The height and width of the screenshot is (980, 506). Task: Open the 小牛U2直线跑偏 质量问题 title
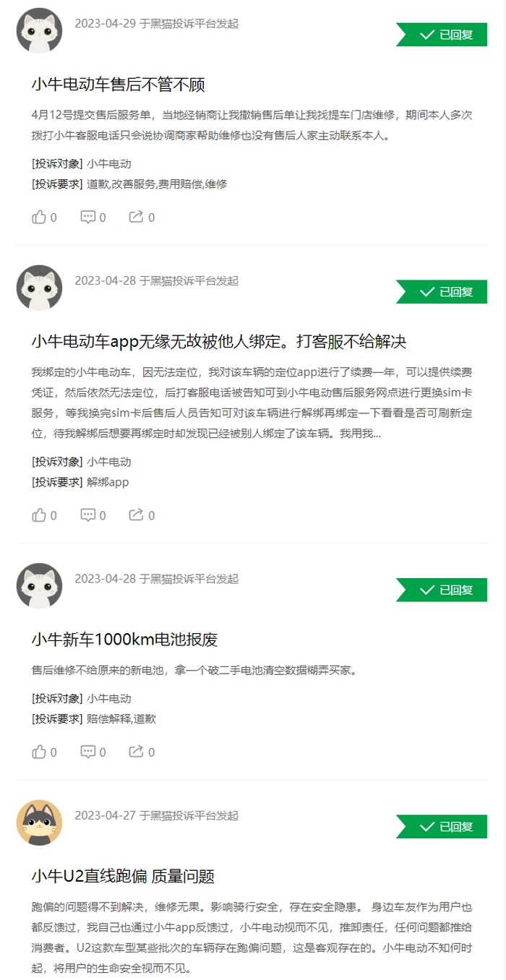point(123,877)
